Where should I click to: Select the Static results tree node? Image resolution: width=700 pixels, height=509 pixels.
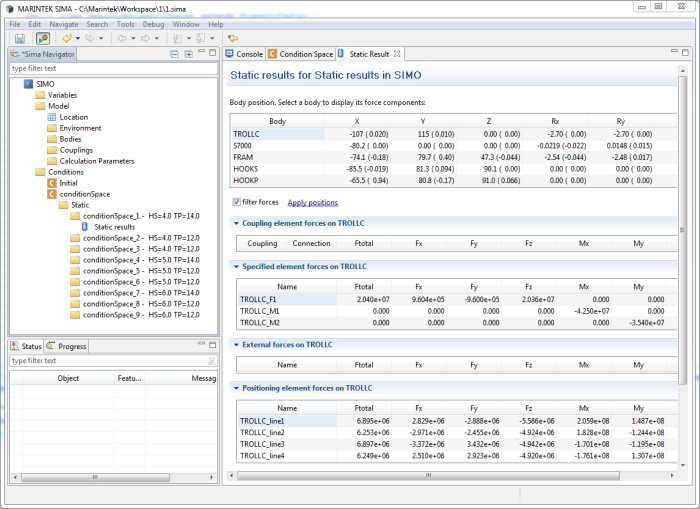114,227
